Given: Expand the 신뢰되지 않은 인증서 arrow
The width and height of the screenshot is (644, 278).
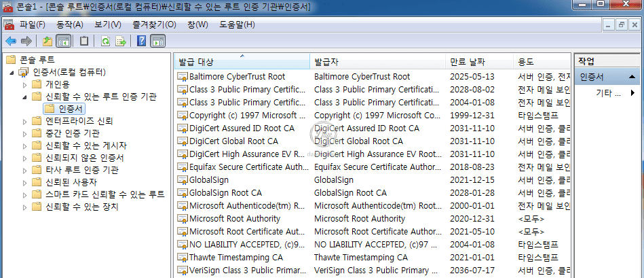Looking at the screenshot, I should pos(24,158).
